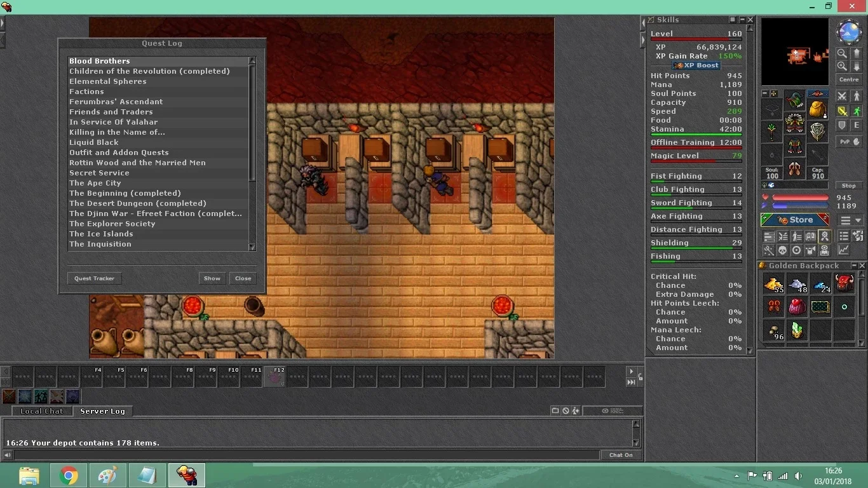This screenshot has height=488, width=868.
Task: Click the equipped green helmet slot
Action: pos(794,99)
